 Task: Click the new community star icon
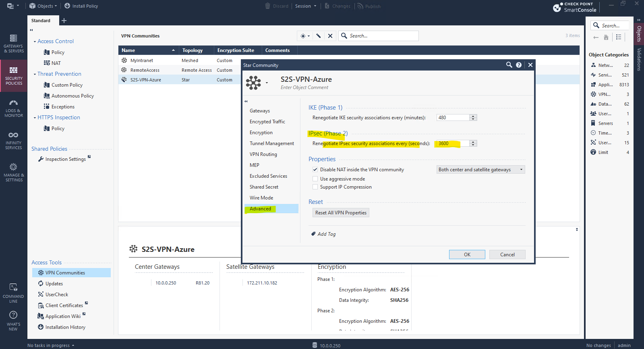click(305, 36)
